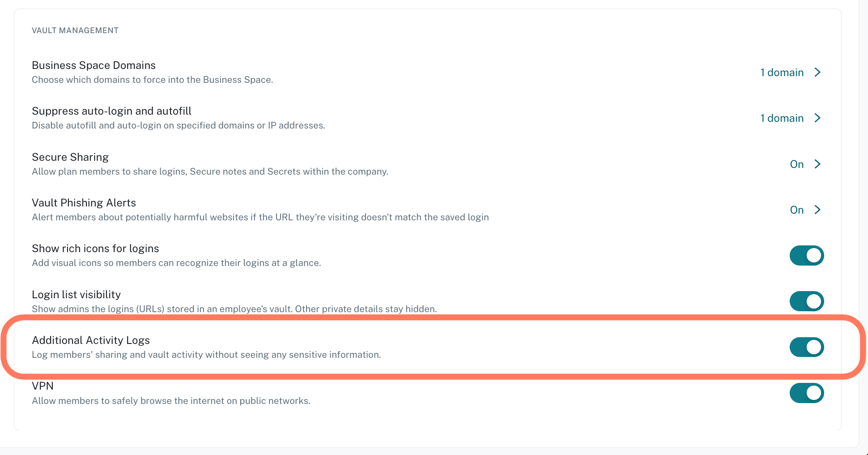
Task: Open 1 domain link for Business Space
Action: (x=782, y=73)
